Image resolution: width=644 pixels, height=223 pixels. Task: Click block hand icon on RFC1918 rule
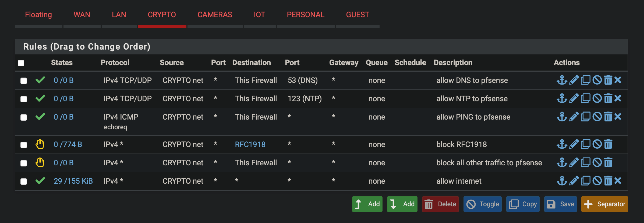pos(40,144)
